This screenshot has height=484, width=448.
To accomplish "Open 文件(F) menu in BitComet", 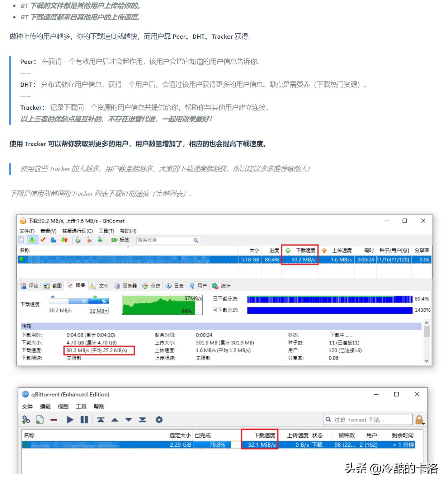I will [x=27, y=231].
